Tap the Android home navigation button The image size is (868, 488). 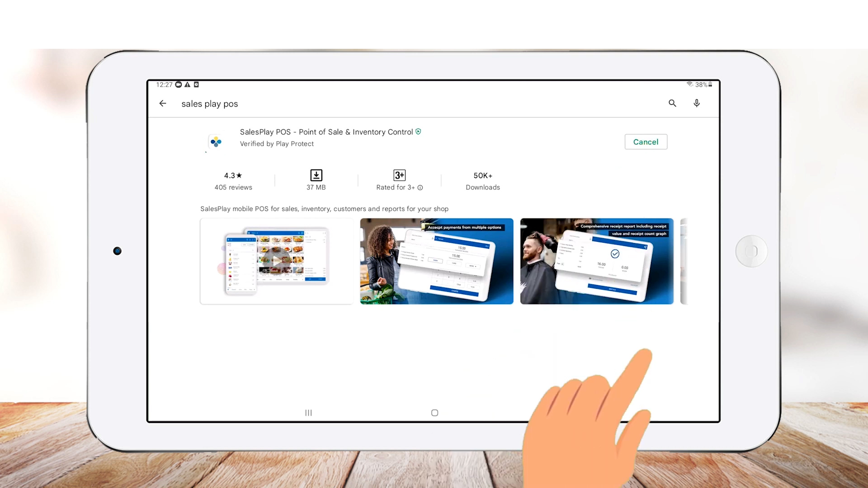coord(434,413)
